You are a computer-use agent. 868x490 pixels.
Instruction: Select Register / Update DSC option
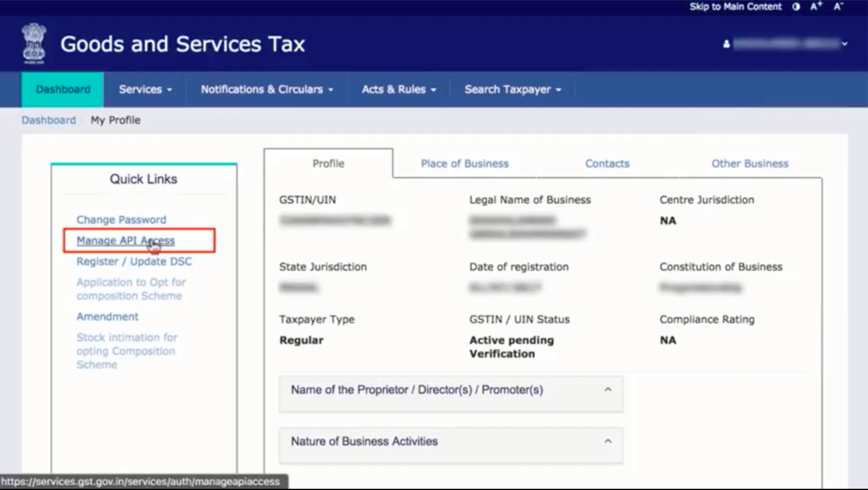click(x=134, y=261)
